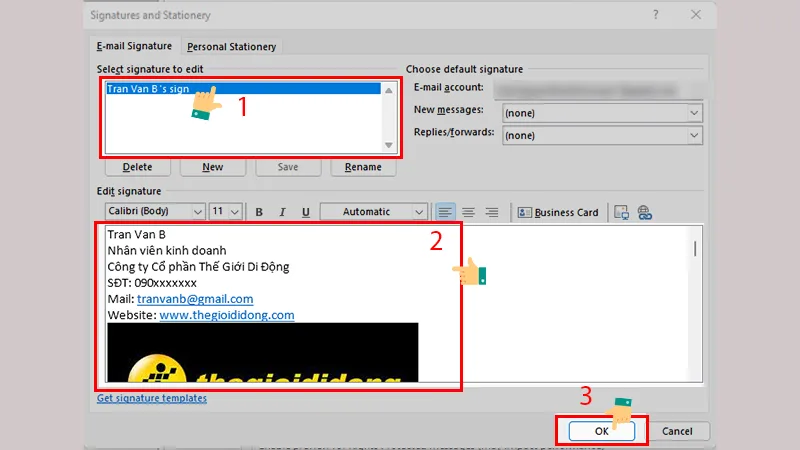
Task: Toggle underline formatting button
Action: pyautogui.click(x=303, y=212)
